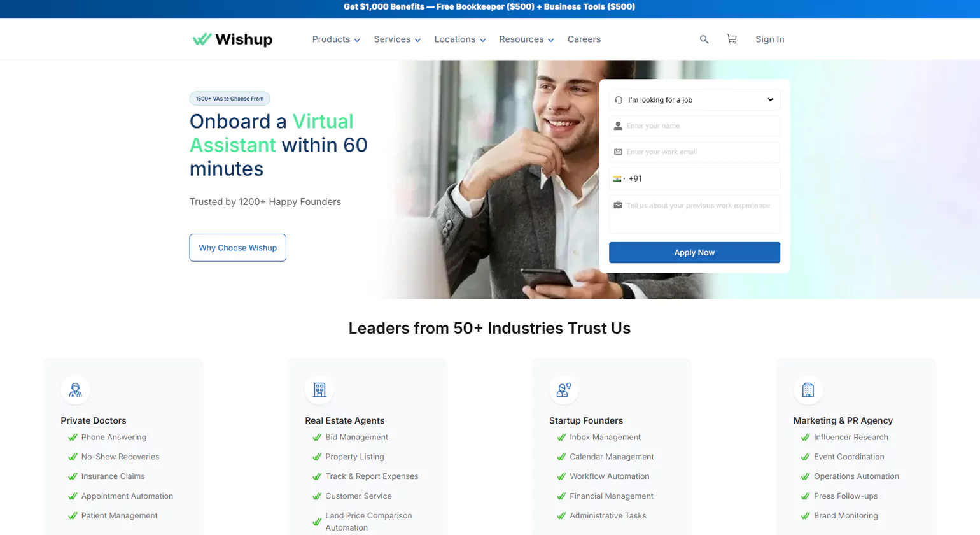Click the Apply Now button
Screen dimensions: 980x535
[694, 252]
